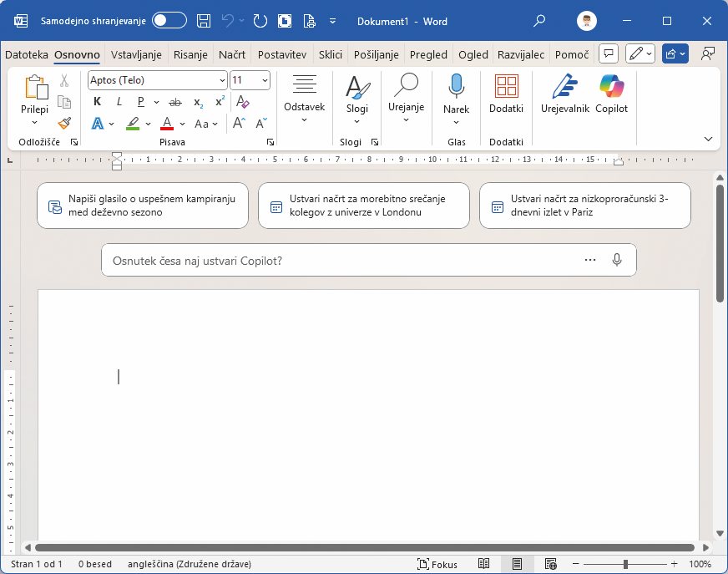This screenshot has width=728, height=574.
Task: Expand highlight color dropdown arrow
Action: pyautogui.click(x=148, y=124)
